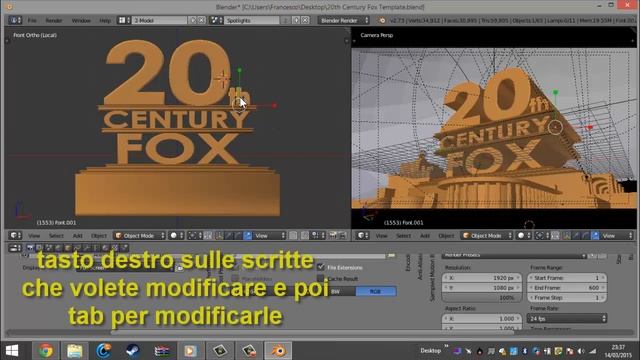Open the Render menu
This screenshot has height=360, width=640.
click(x=53, y=20)
